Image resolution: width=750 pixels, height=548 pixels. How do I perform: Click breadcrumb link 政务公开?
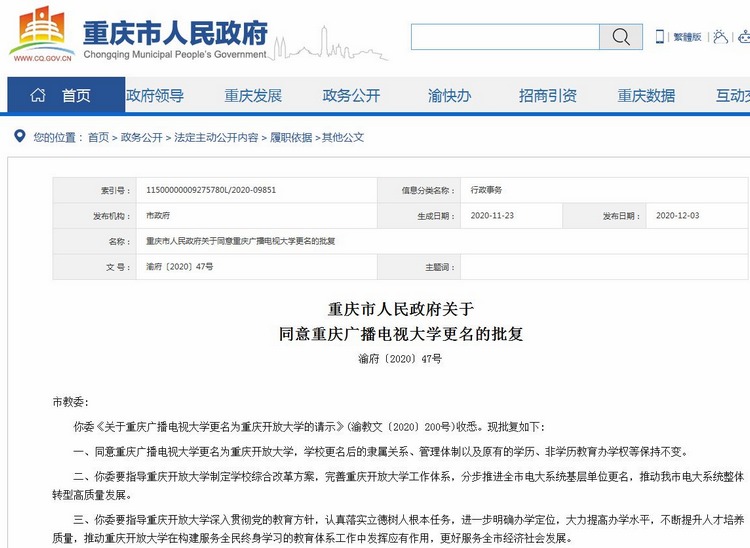pyautogui.click(x=142, y=138)
